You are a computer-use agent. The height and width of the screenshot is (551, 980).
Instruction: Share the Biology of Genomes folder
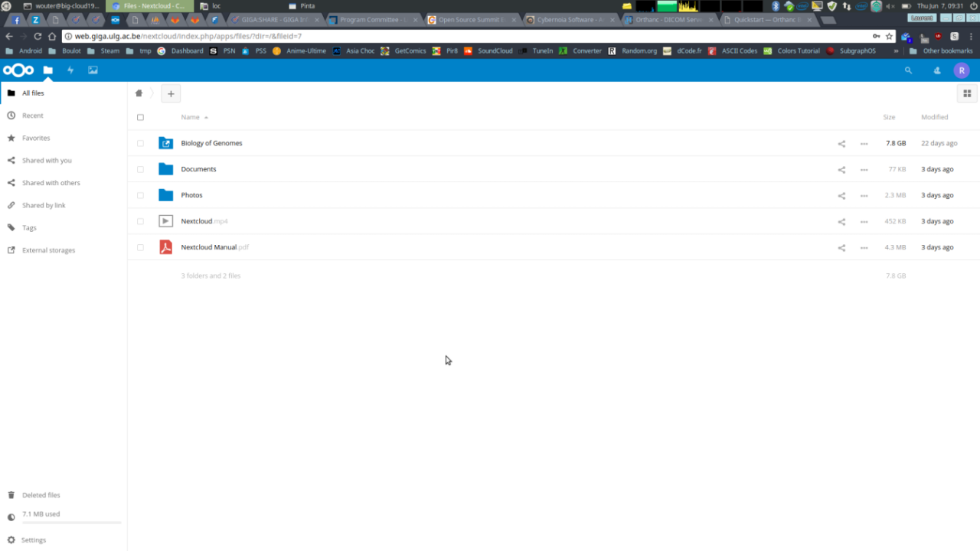[841, 144]
